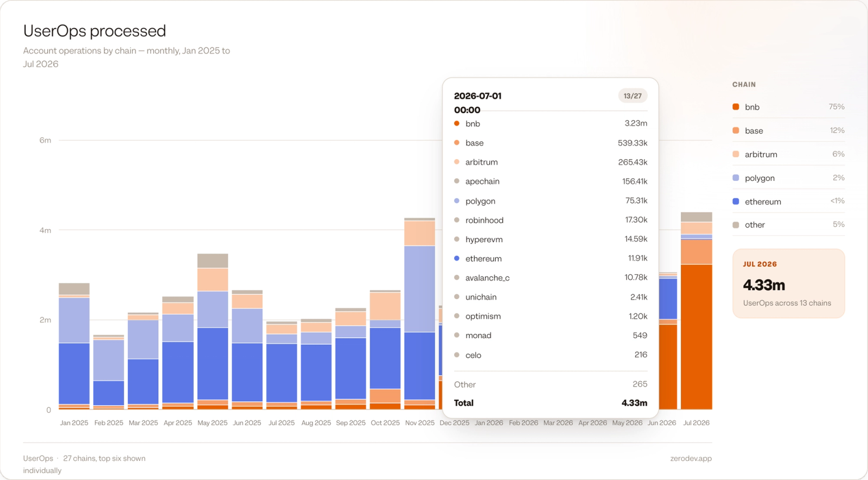
Task: Click the ethereum dot in tooltip
Action: [457, 258]
